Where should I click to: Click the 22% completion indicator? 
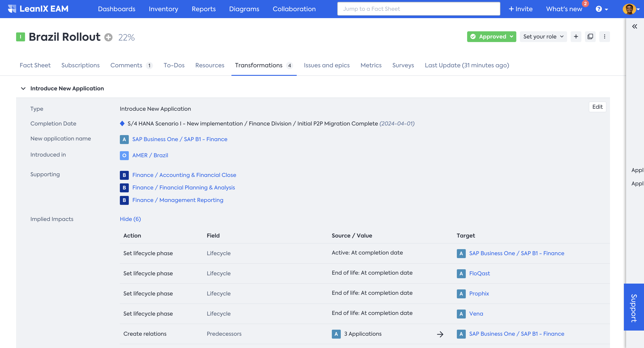pos(127,37)
